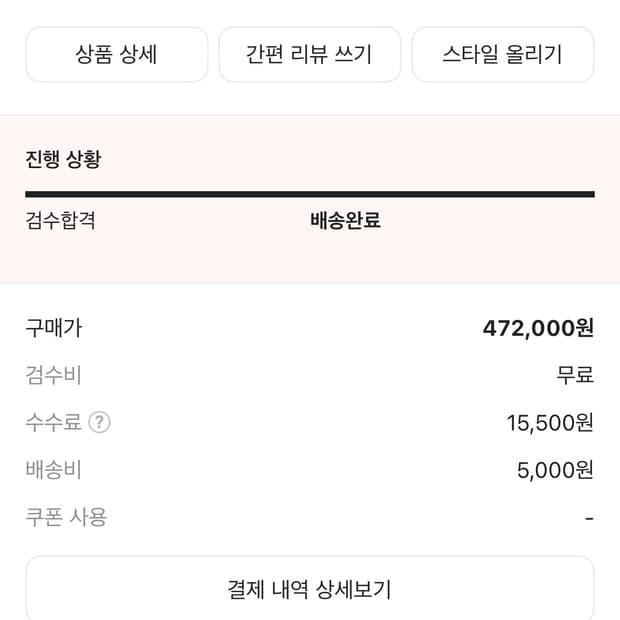The width and height of the screenshot is (620, 620).
Task: Click the 472,000원 purchase price
Action: tap(538, 328)
